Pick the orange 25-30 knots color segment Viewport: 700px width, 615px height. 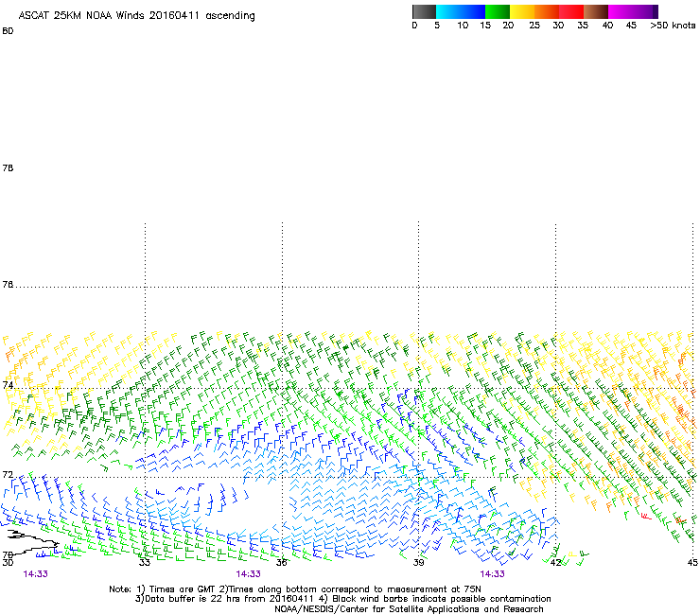coord(547,11)
